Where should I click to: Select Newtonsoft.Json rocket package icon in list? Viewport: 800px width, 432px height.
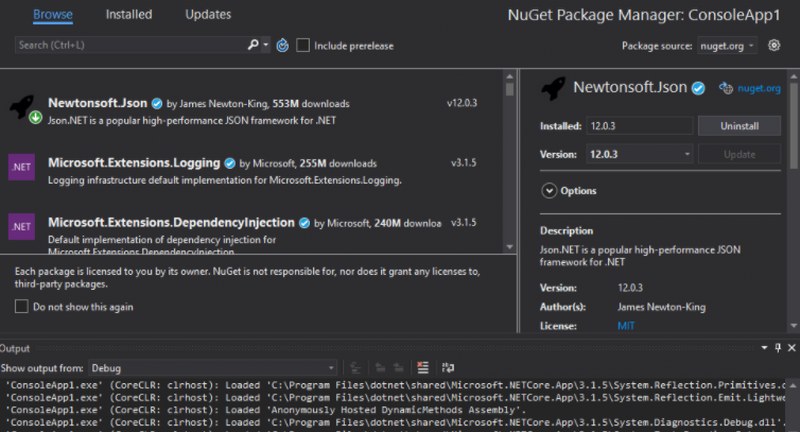[22, 106]
